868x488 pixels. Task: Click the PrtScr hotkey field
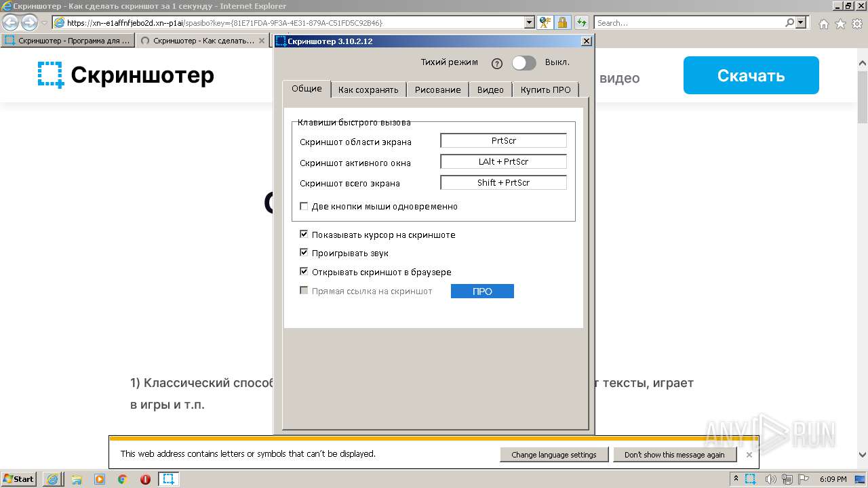pyautogui.click(x=503, y=141)
